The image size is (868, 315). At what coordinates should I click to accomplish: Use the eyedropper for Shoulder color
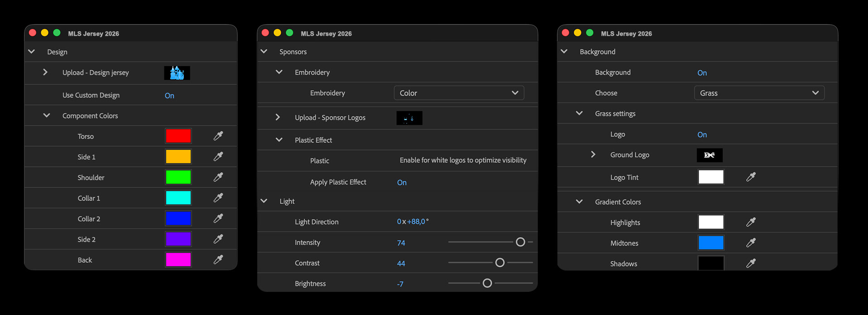218,177
